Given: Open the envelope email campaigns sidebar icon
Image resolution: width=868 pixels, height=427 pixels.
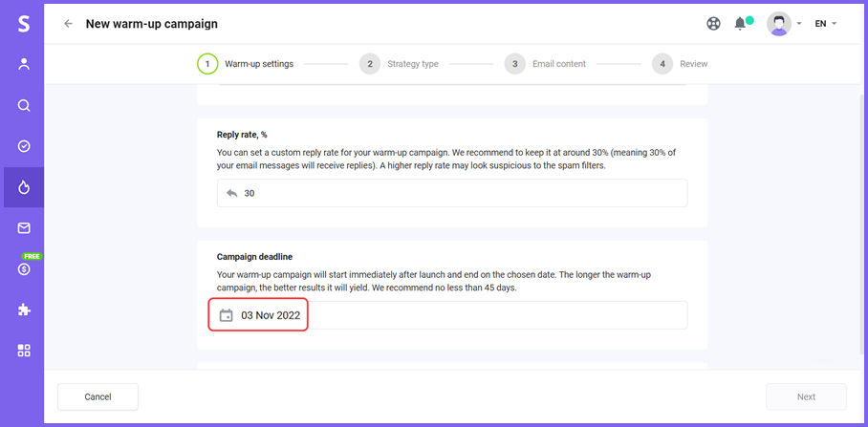Looking at the screenshot, I should (24, 228).
